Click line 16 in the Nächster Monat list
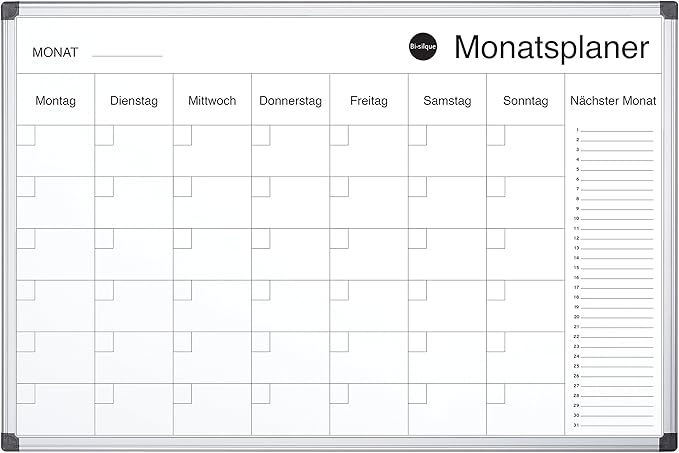The height and width of the screenshot is (453, 679). [x=616, y=276]
